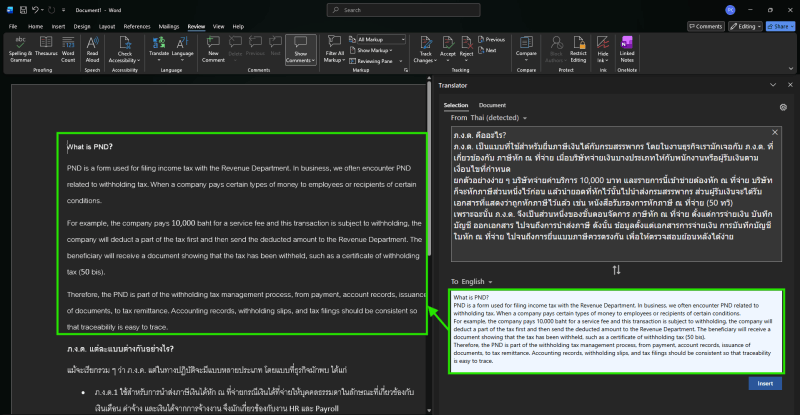Click the 'What is PND?' heading

point(90,147)
